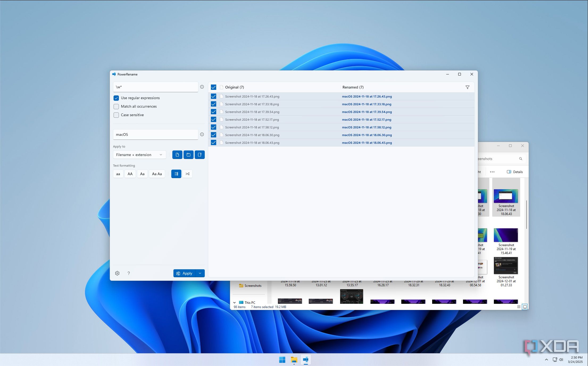Enable Match all occurrences checkbox
The width and height of the screenshot is (588, 366).
point(116,107)
